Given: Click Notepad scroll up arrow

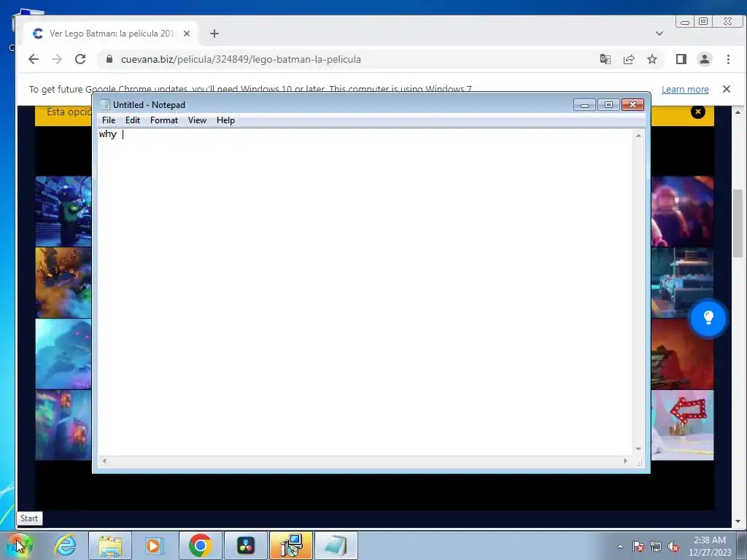Looking at the screenshot, I should [x=638, y=136].
